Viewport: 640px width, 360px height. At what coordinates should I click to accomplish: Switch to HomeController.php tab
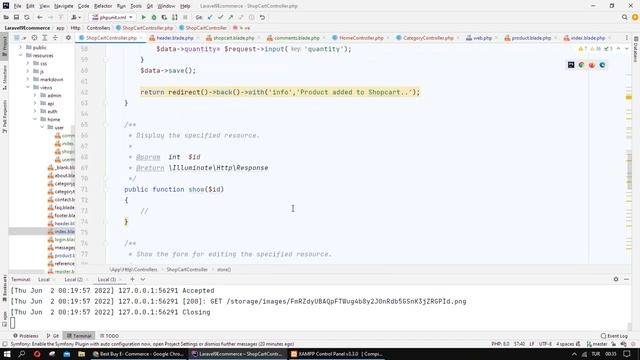point(361,38)
